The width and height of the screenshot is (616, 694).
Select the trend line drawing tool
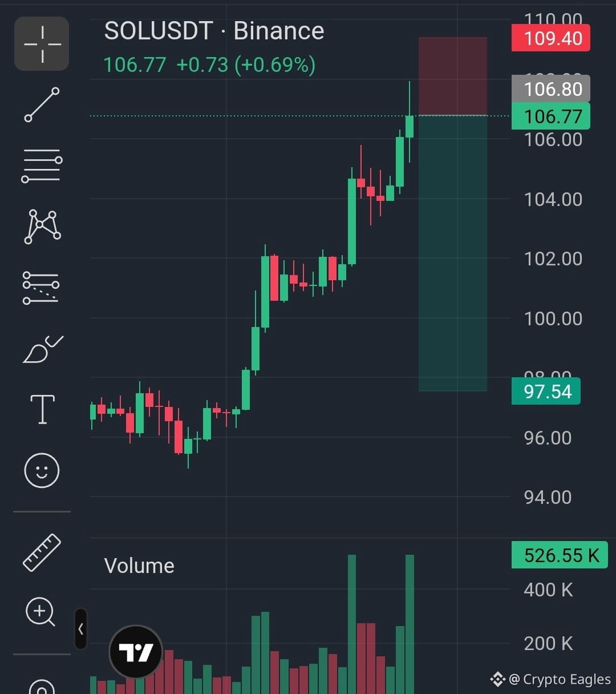pyautogui.click(x=42, y=104)
